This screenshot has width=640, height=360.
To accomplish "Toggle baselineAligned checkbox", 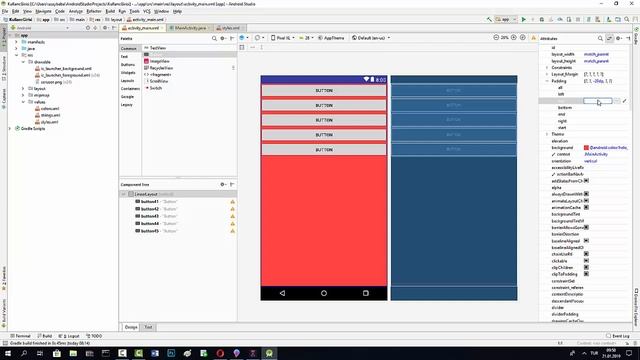I will coord(587,241).
